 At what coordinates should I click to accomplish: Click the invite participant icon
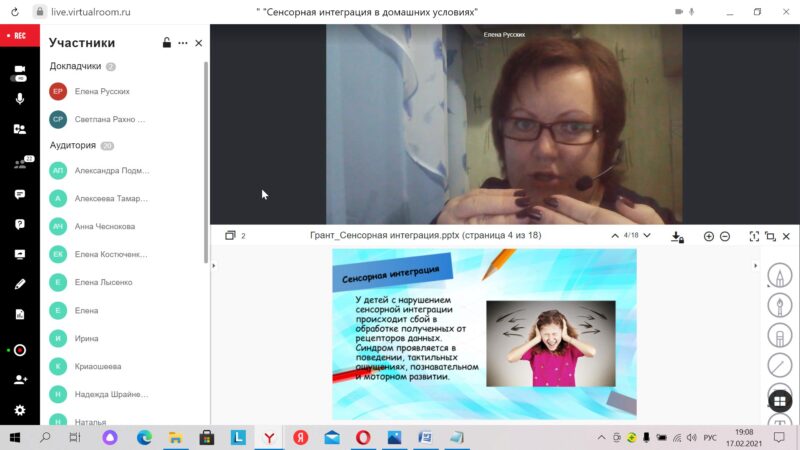[20, 380]
